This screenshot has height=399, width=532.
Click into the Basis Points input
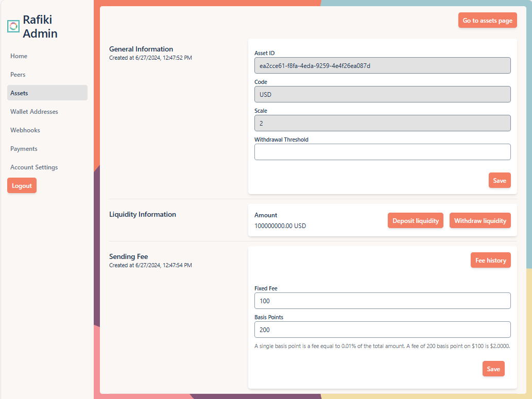(x=382, y=329)
